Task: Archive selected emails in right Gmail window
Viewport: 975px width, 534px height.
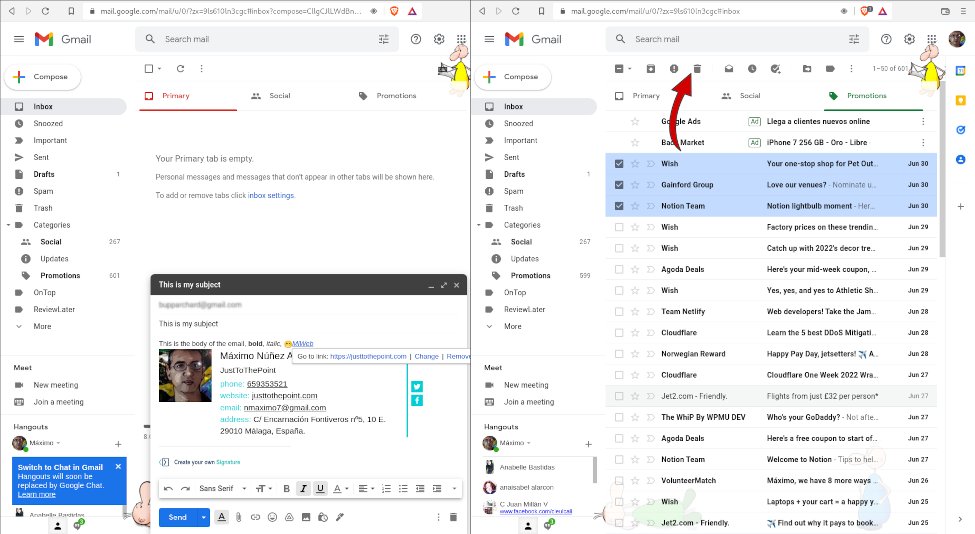Action: [650, 68]
